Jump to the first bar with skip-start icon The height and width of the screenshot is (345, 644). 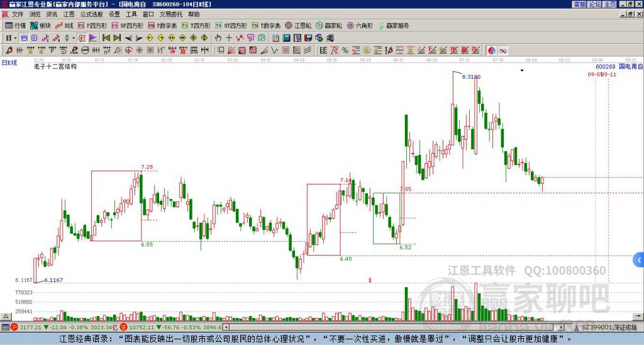click(106, 38)
